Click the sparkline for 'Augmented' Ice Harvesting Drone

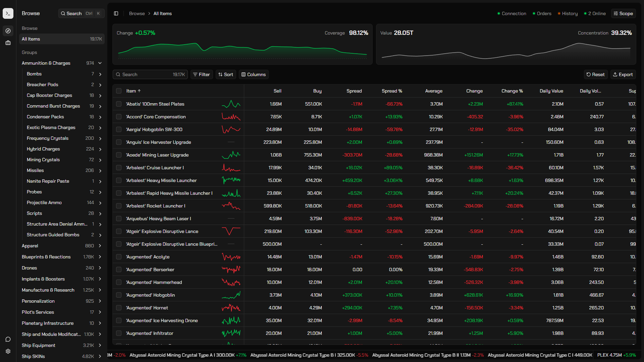(x=231, y=320)
